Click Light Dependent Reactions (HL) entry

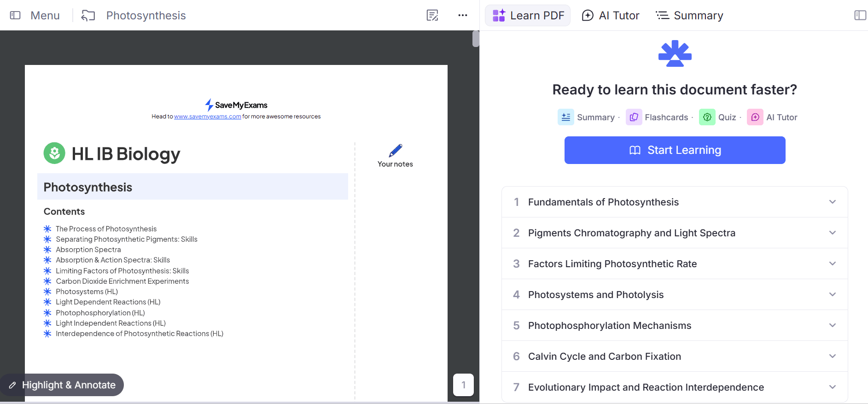(108, 302)
